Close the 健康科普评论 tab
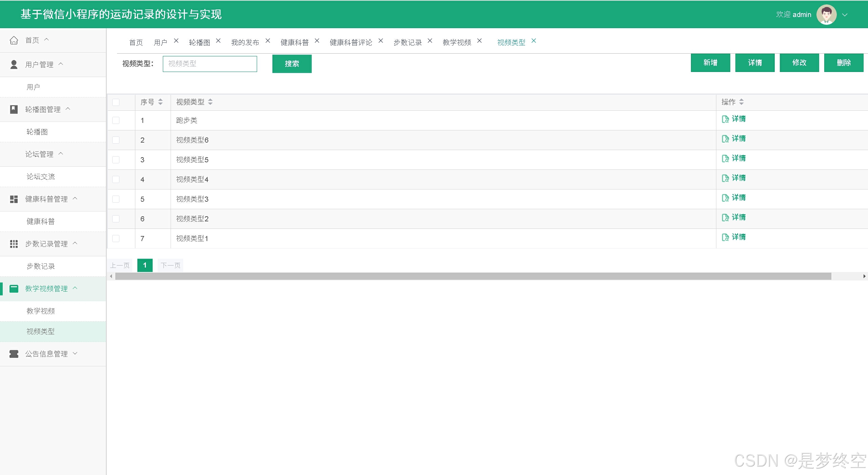868x475 pixels. 381,41
